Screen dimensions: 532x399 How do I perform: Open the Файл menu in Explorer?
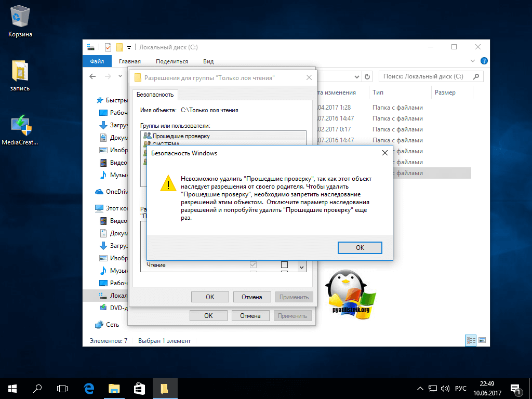97,61
